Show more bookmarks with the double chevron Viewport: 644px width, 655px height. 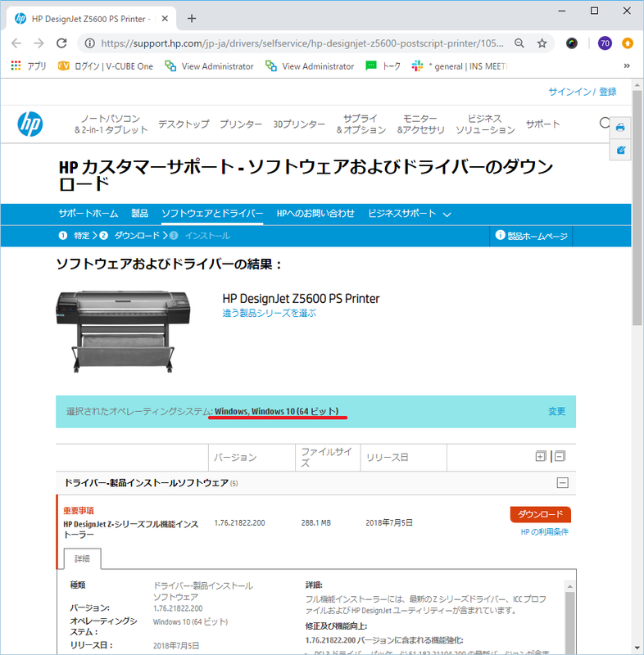tap(627, 66)
